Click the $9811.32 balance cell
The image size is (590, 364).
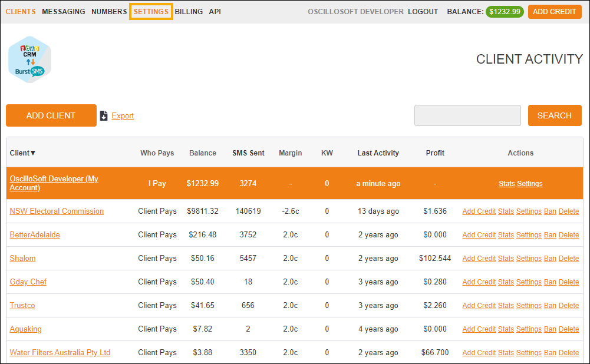point(203,211)
